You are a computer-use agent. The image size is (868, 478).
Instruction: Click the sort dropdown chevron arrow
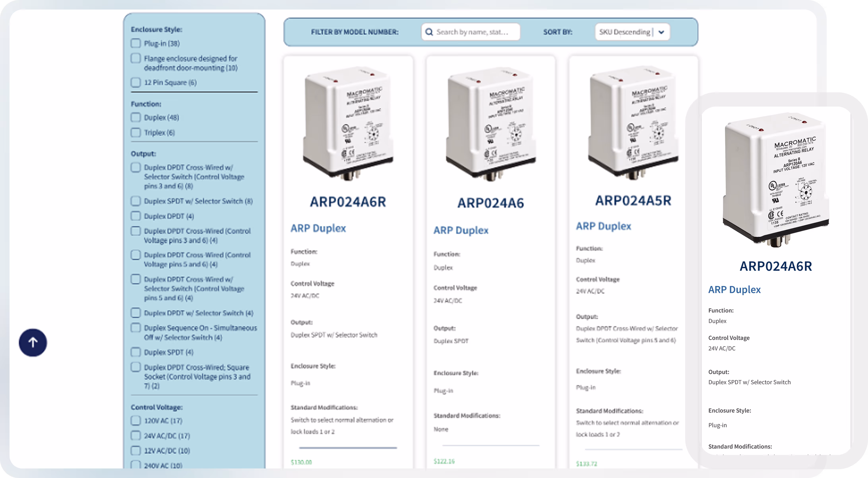(x=661, y=32)
